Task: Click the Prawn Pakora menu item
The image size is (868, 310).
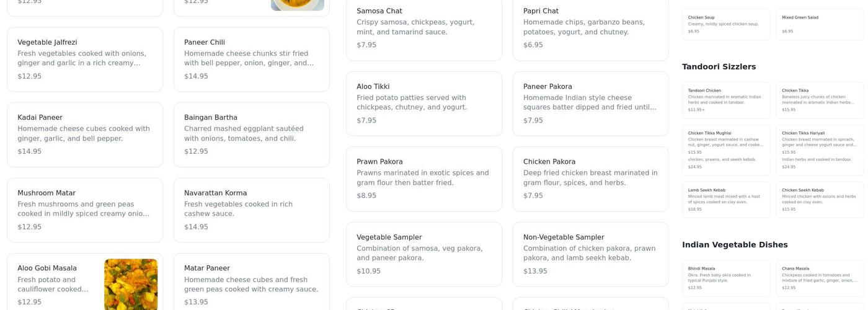Action: 424,179
